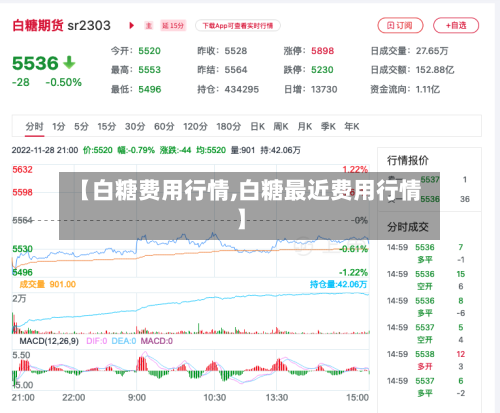Click the 持仓 value 434295

click(242, 90)
